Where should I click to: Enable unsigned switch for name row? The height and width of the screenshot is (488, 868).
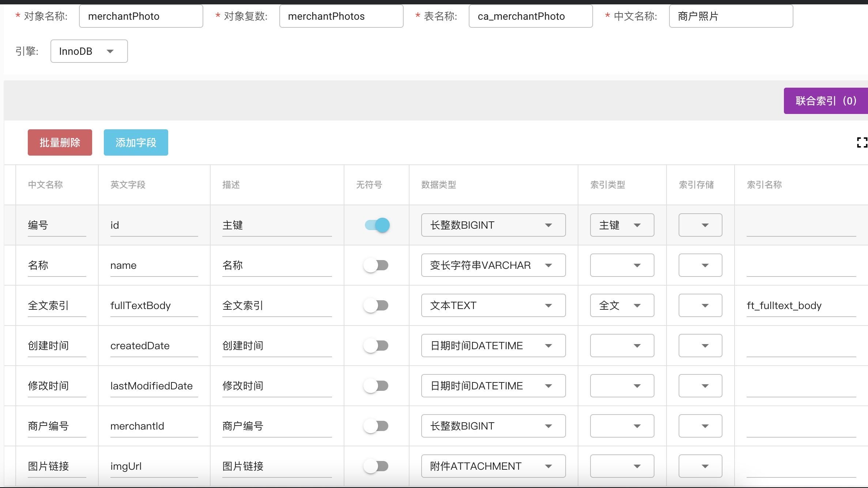(x=376, y=265)
